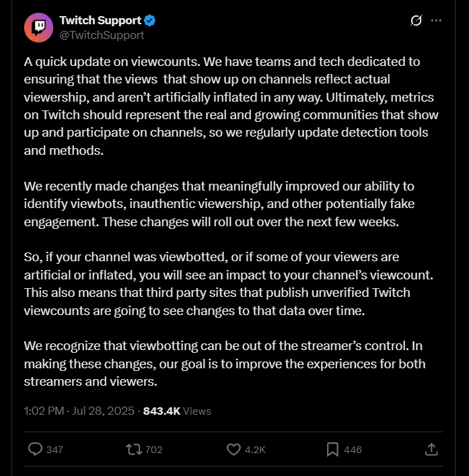The height and width of the screenshot is (476, 469).
Task: Click the Twitch Support profile avatar
Action: coord(39,28)
